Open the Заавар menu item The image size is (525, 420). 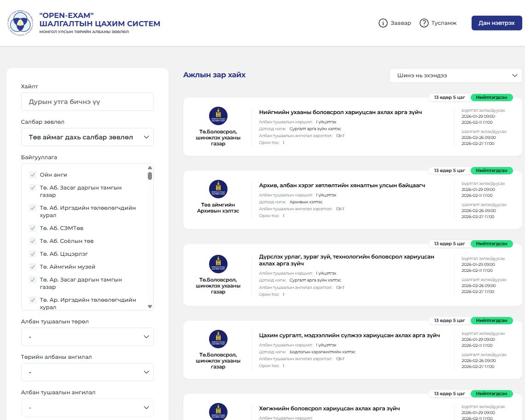400,23
